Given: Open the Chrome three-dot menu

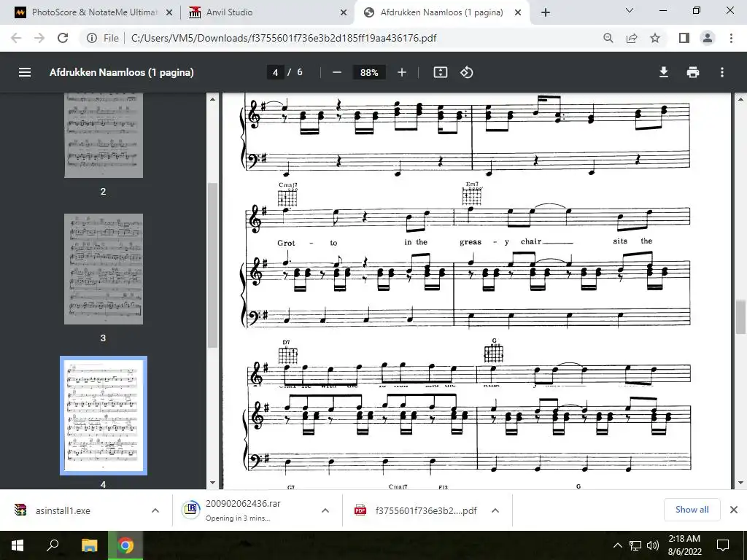Looking at the screenshot, I should click(731, 38).
